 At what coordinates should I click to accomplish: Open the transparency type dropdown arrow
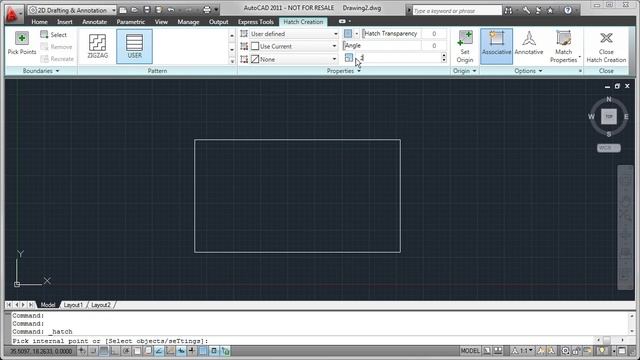pos(357,34)
